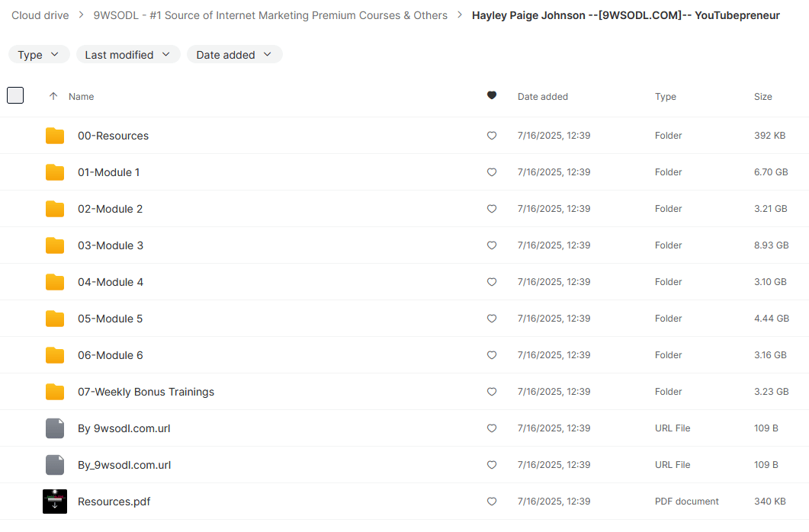Open the Resources.pdf thumbnail

coord(55,502)
